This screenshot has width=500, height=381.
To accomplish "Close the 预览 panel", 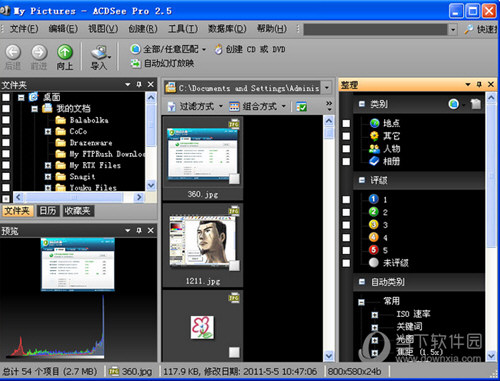I will [151, 230].
